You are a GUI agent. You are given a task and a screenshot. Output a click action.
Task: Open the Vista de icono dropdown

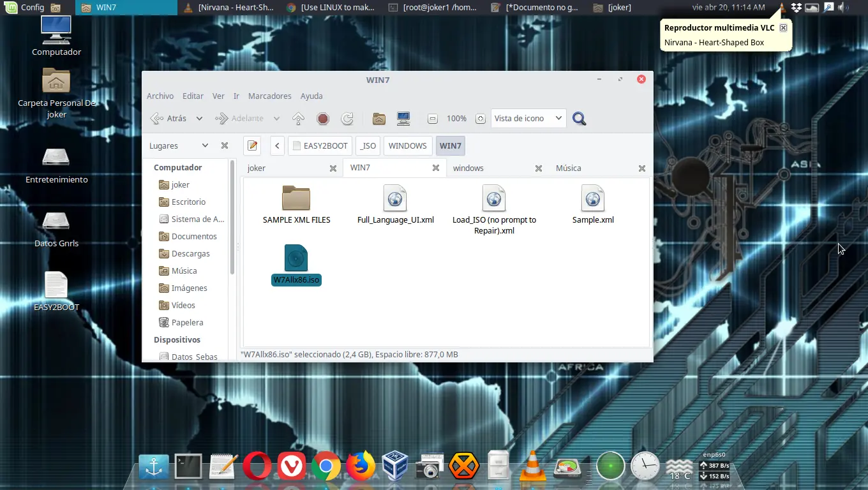point(528,119)
